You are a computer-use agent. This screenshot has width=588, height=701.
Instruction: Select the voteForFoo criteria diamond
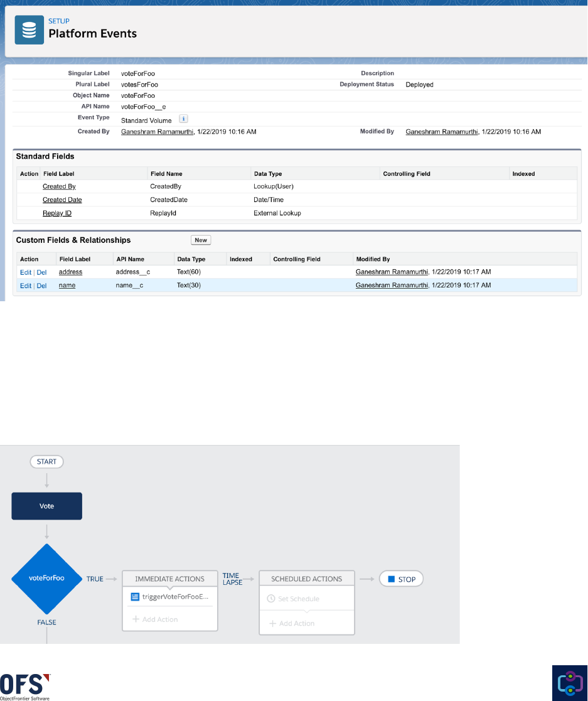point(46,578)
